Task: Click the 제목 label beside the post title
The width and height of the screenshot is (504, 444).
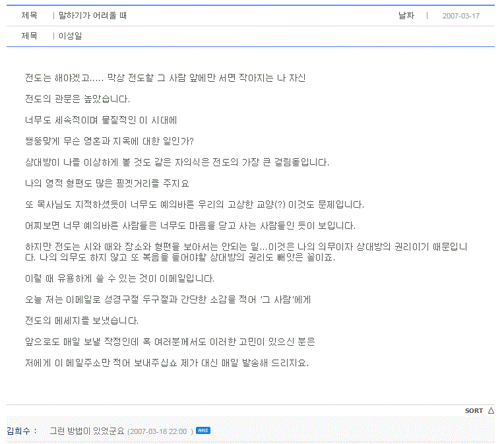Action: click(x=29, y=15)
